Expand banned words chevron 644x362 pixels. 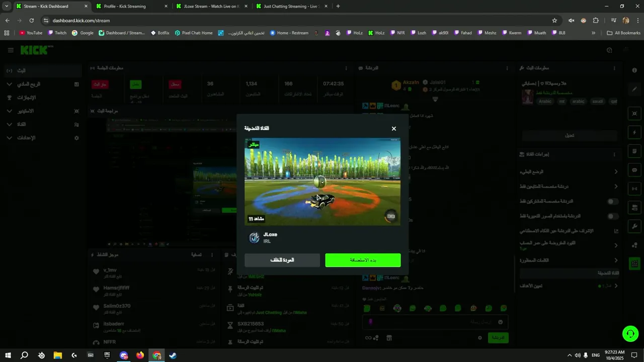[616, 260]
